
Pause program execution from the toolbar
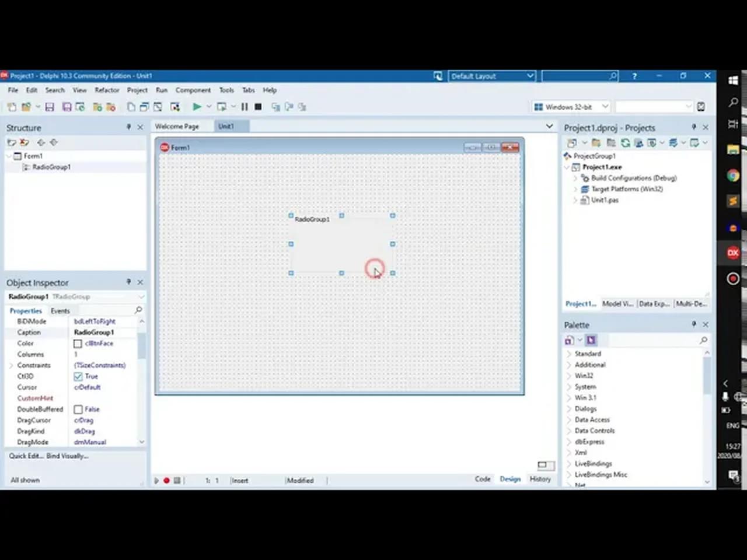pyautogui.click(x=245, y=107)
